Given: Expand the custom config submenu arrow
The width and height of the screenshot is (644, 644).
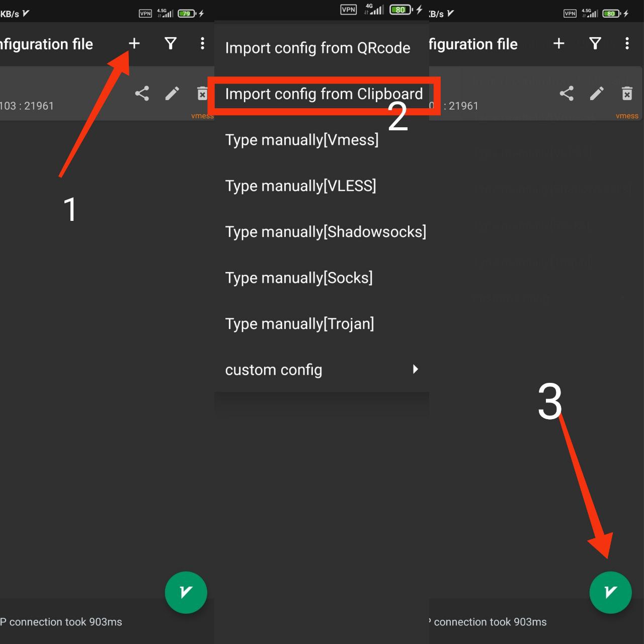Looking at the screenshot, I should coord(415,369).
